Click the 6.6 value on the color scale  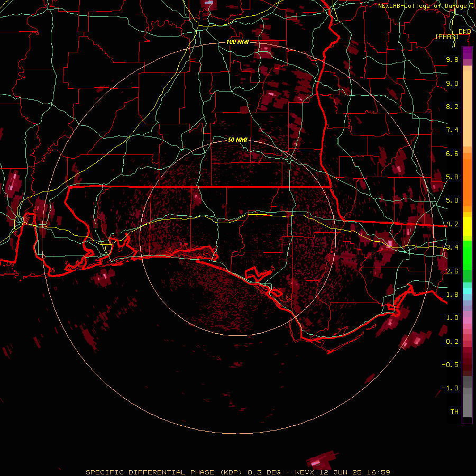pyautogui.click(x=452, y=153)
